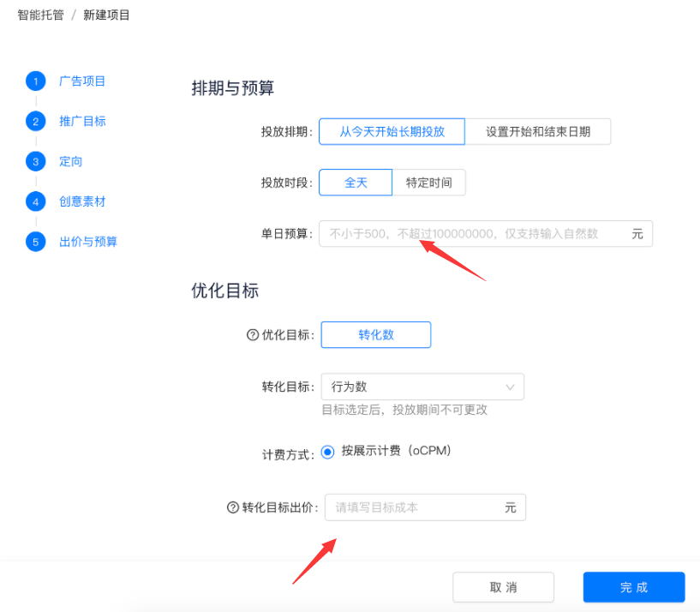Click step 1 circle icon for 广告项目
Image resolution: width=700 pixels, height=612 pixels.
click(x=35, y=81)
